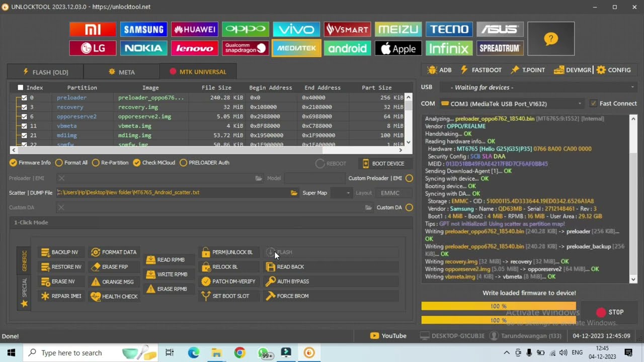The height and width of the screenshot is (362, 644).
Task: Click the BOOT DEVICE button
Action: [x=384, y=163]
